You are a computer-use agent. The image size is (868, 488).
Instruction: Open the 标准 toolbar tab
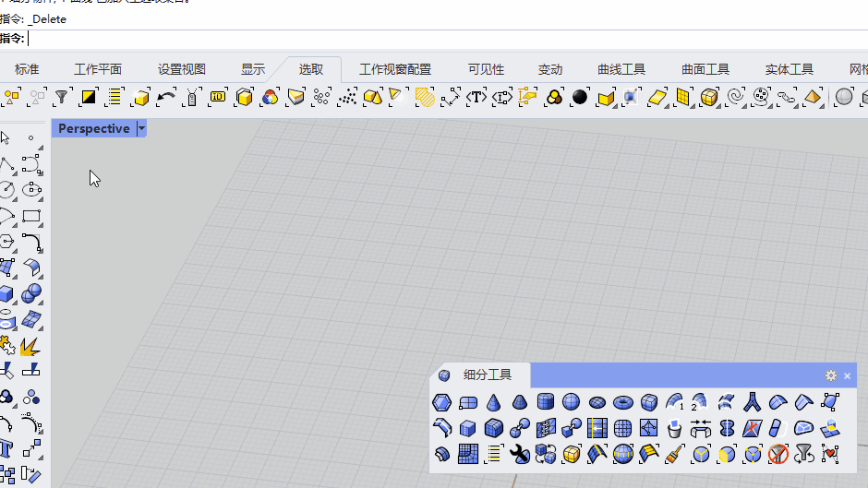[27, 69]
